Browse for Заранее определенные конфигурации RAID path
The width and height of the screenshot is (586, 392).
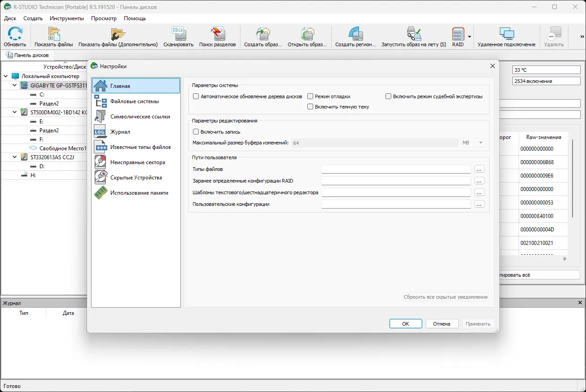pos(479,181)
